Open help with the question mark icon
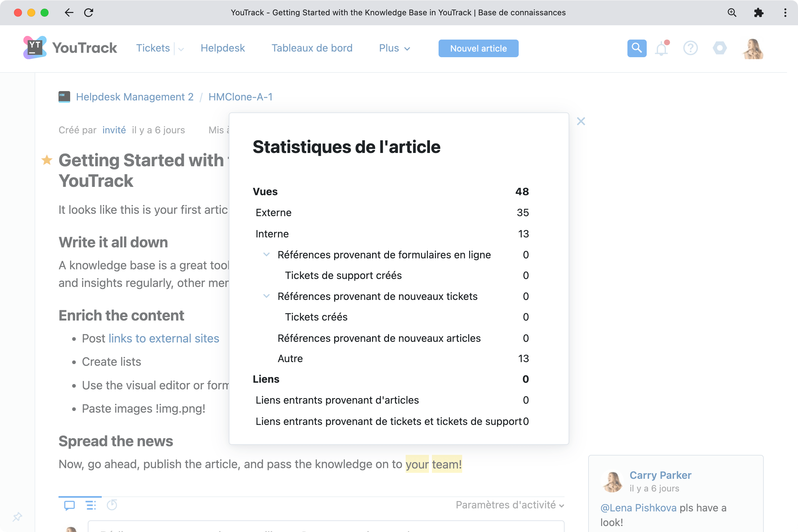Viewport: 798px width, 532px height. pyautogui.click(x=691, y=48)
